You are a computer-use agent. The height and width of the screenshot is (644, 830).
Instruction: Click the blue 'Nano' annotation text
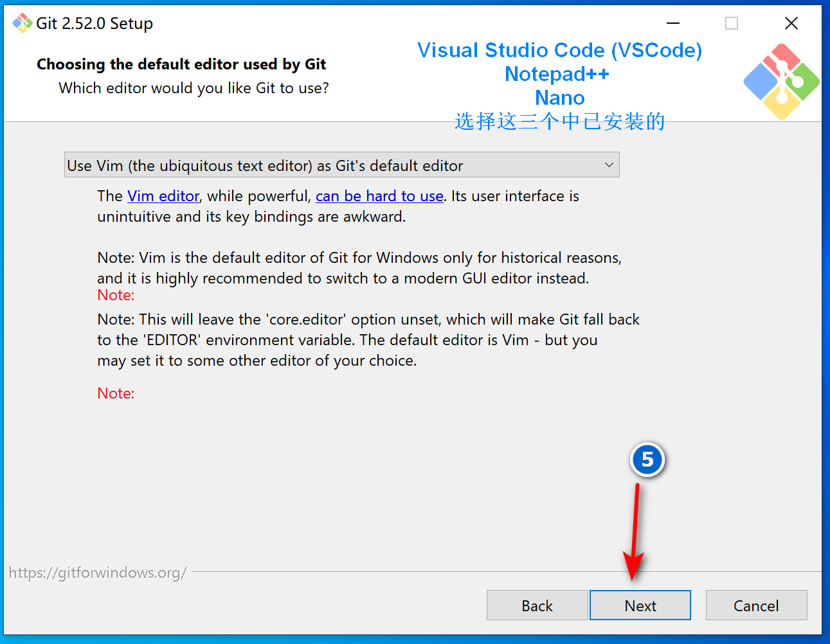(559, 98)
